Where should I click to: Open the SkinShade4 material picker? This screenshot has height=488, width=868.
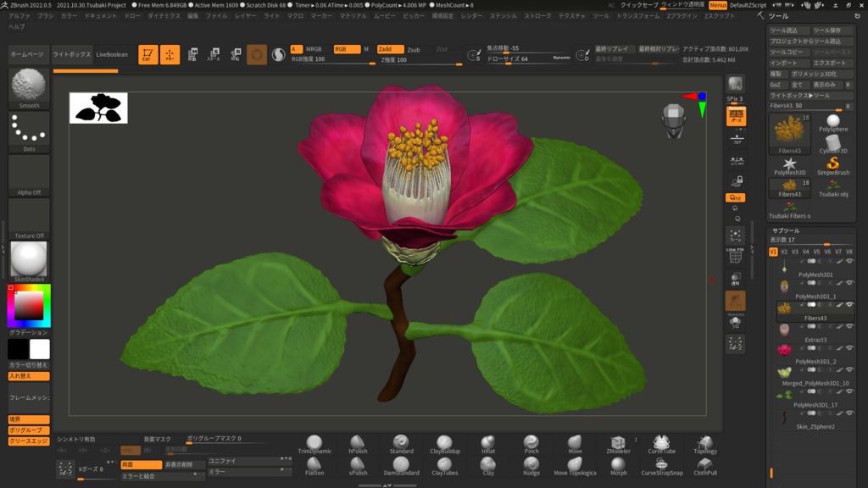coord(29,262)
